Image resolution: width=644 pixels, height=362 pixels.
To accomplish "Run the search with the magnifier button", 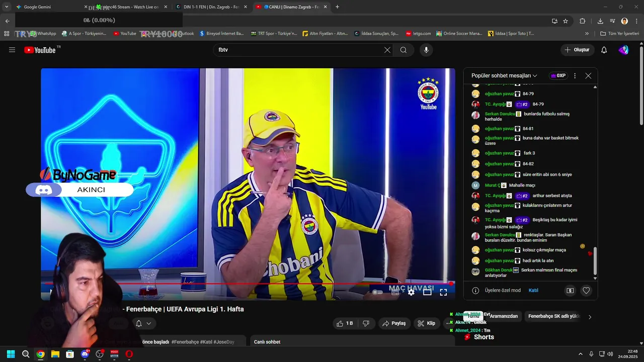I will [404, 50].
